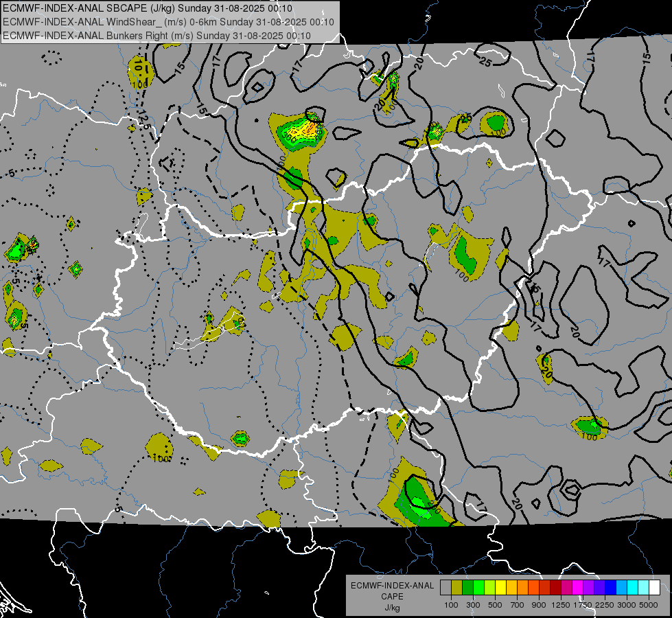Image resolution: width=672 pixels, height=618 pixels.
Task: Select the bright green 300 legend swatch
Action: 478,587
